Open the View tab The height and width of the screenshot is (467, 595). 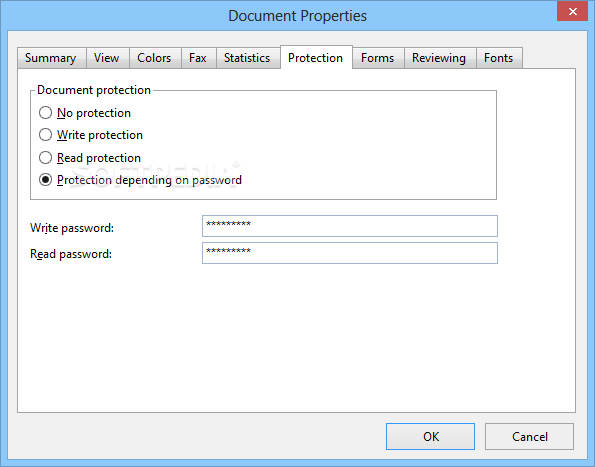coord(107,58)
